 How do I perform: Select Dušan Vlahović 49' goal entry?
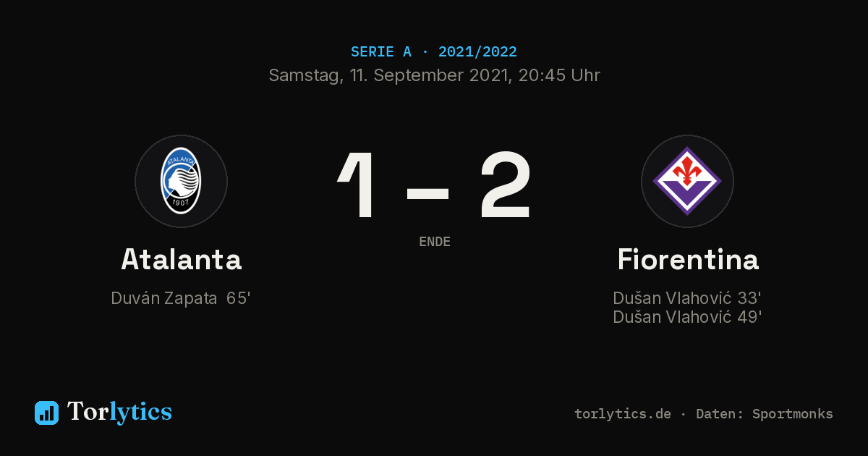[687, 317]
